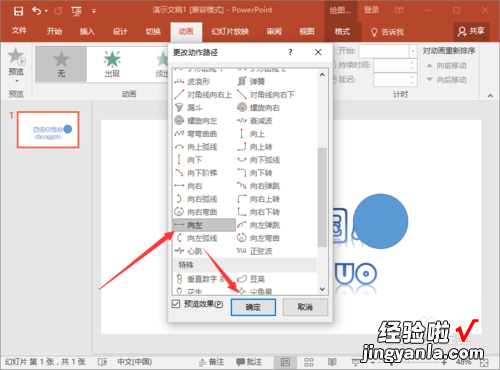This screenshot has height=370, width=500.
Task: Open the 设计 design tab
Action: tap(120, 32)
